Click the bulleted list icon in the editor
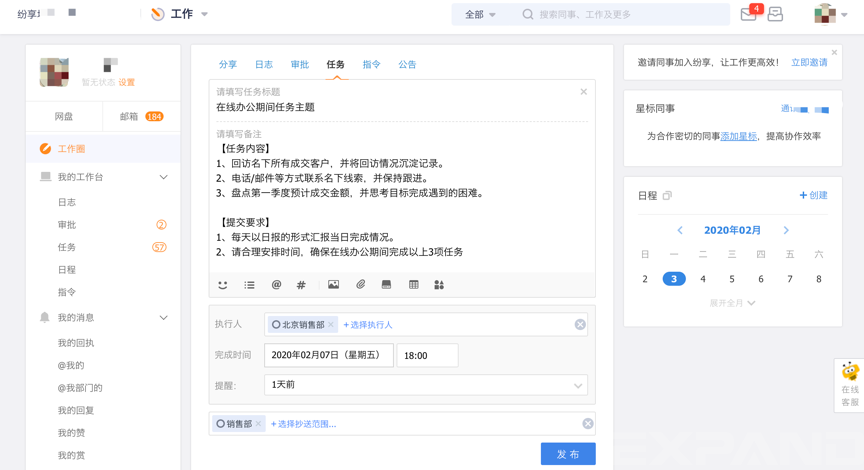The image size is (864, 470). point(249,285)
